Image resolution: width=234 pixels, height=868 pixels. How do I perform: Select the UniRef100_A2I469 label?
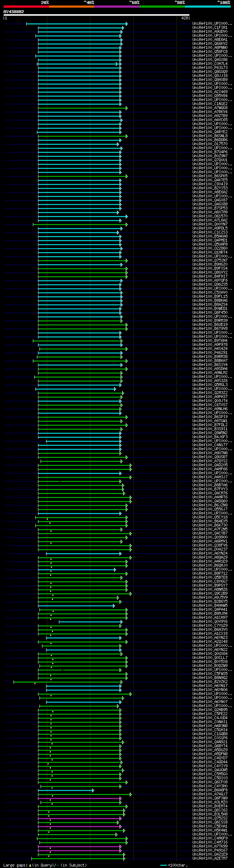pyautogui.click(x=210, y=92)
